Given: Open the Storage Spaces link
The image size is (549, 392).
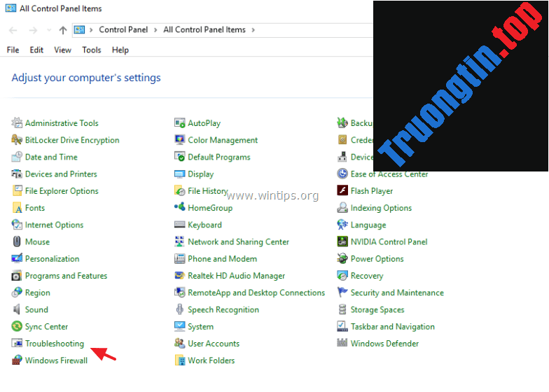Looking at the screenshot, I should (x=377, y=309).
